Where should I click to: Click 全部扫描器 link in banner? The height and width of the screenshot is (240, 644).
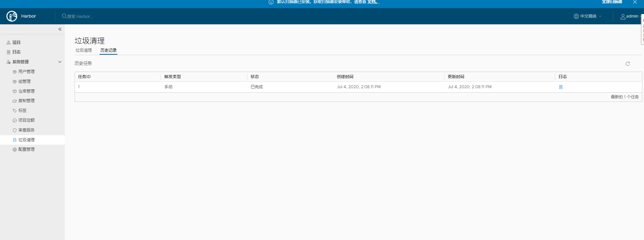coord(612,2)
